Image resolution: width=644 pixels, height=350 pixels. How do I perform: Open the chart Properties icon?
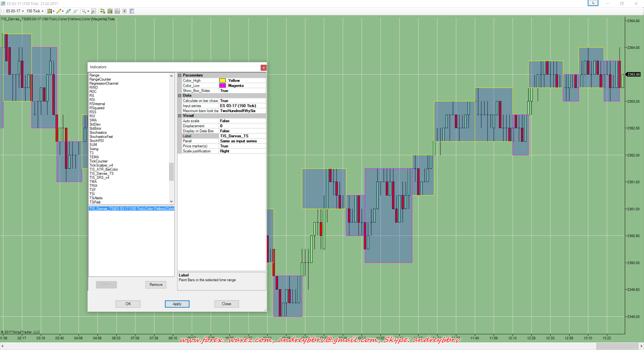coord(132,11)
